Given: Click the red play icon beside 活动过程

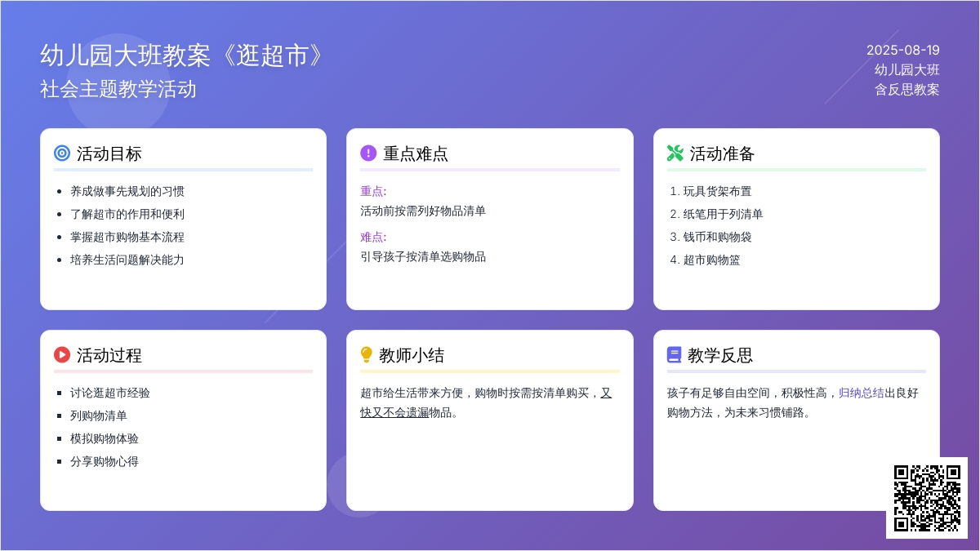Looking at the screenshot, I should 62,354.
